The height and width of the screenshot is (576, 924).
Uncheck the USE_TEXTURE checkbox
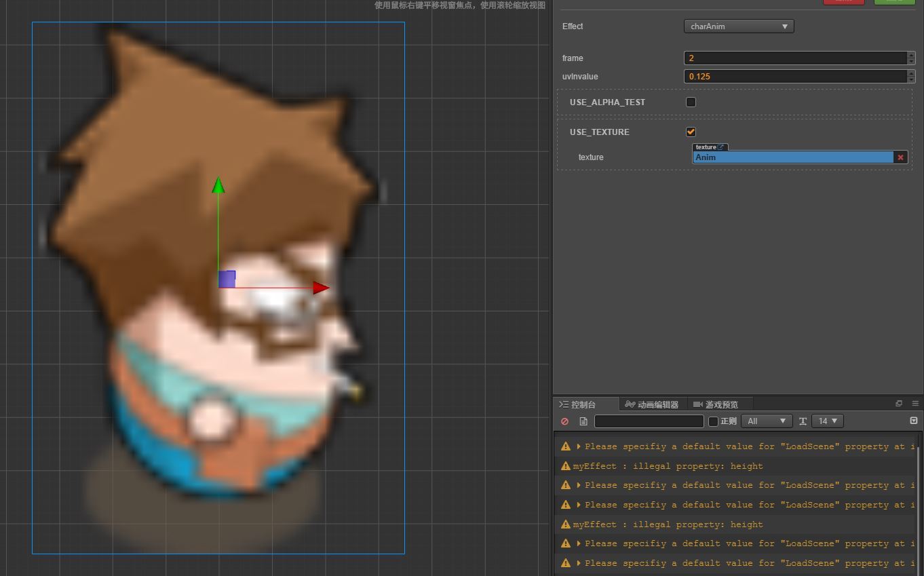pos(691,132)
